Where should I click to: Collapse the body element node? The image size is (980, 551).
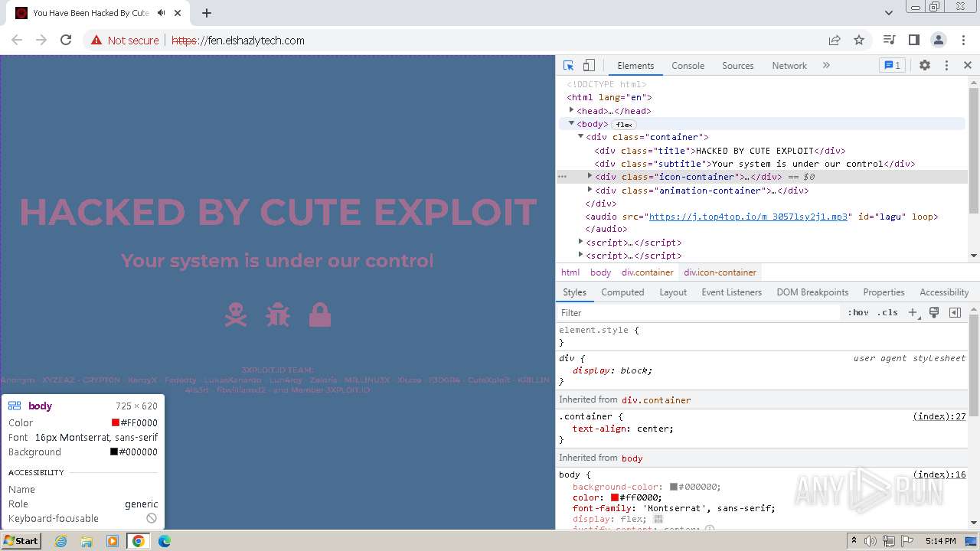[x=571, y=123]
